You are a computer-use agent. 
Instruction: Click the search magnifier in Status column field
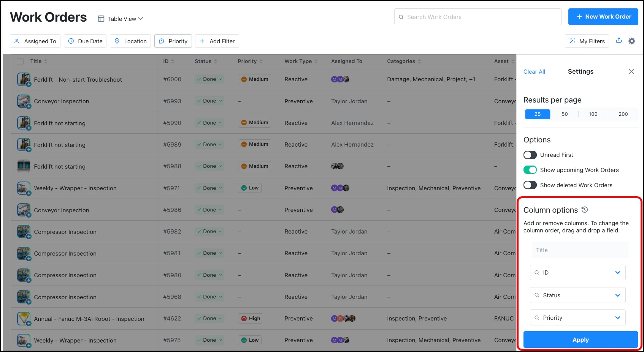[537, 295]
